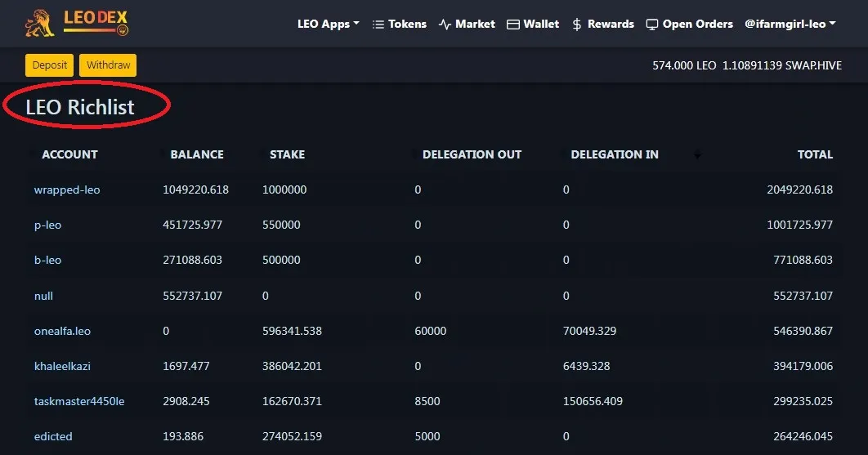Click the 574.000 LEO balance text

pyautogui.click(x=684, y=65)
